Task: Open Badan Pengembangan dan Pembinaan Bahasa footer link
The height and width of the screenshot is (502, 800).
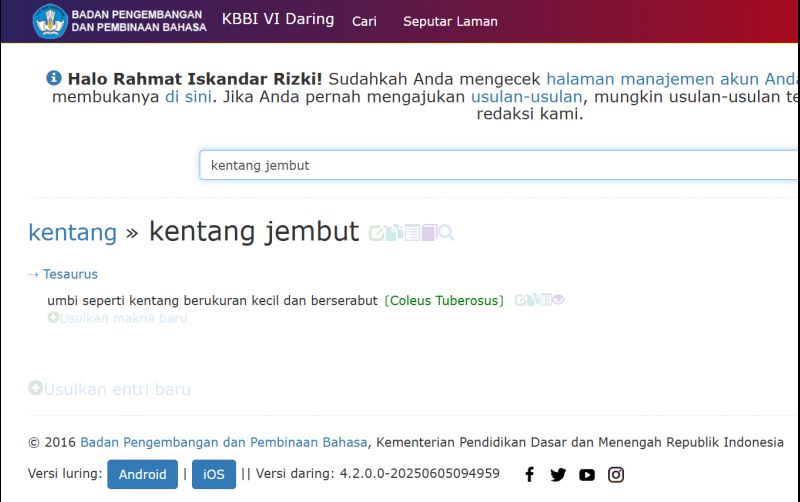Action: coord(223,442)
